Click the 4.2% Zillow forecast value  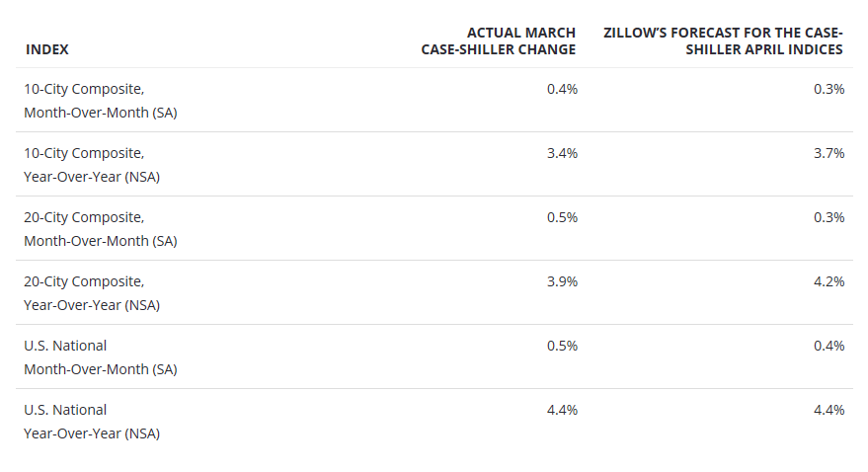click(x=829, y=281)
